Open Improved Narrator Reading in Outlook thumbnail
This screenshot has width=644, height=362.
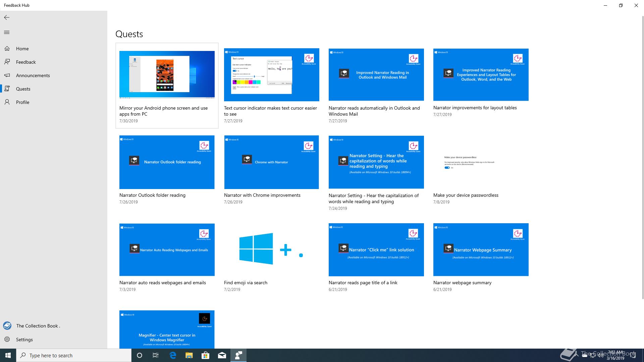click(x=376, y=75)
